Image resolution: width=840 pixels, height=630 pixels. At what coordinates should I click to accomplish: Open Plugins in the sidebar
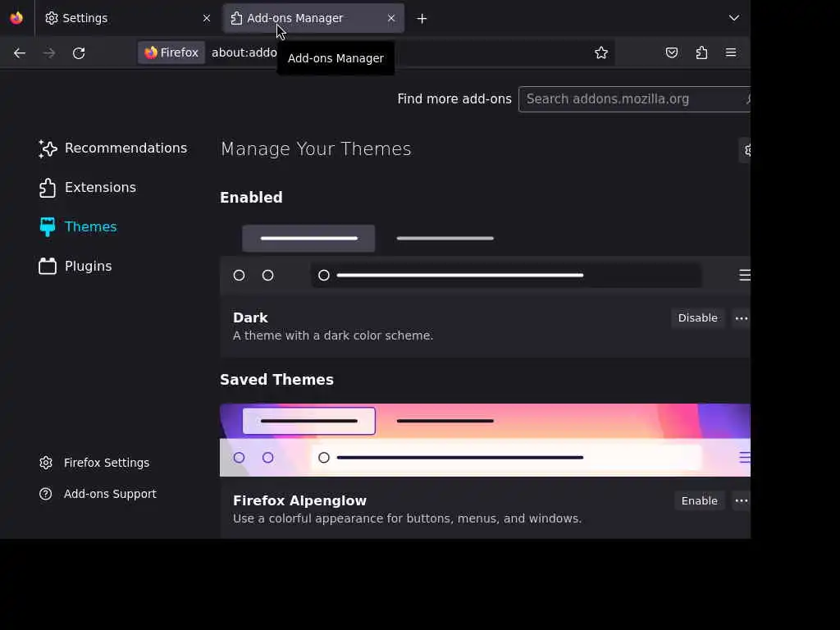[x=75, y=267]
